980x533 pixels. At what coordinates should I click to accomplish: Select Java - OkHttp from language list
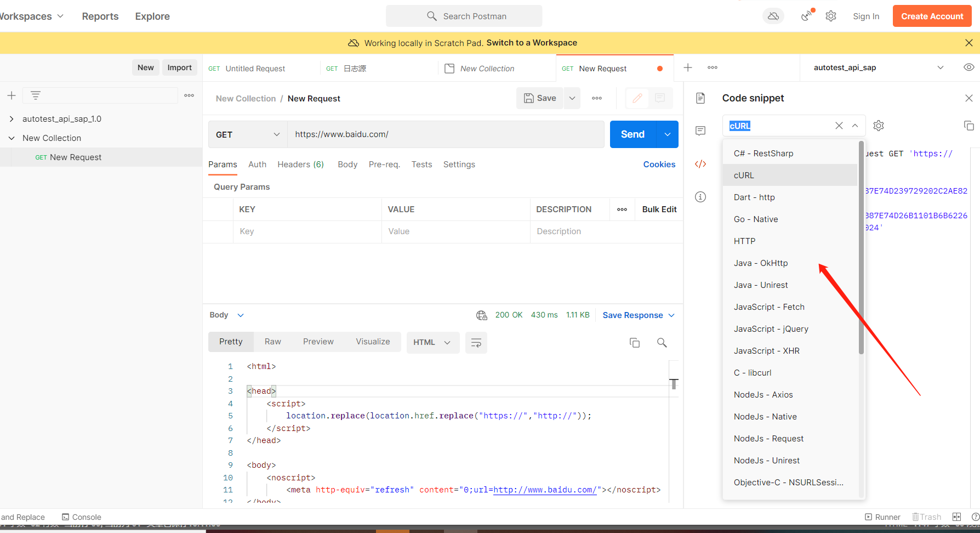point(790,263)
